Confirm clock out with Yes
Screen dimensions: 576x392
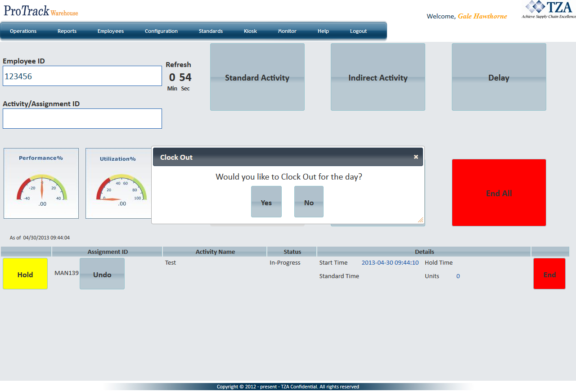click(x=266, y=202)
